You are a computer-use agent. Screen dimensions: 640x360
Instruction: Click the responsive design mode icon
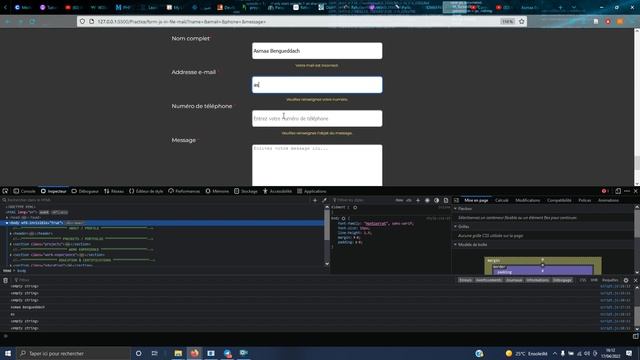click(618, 191)
